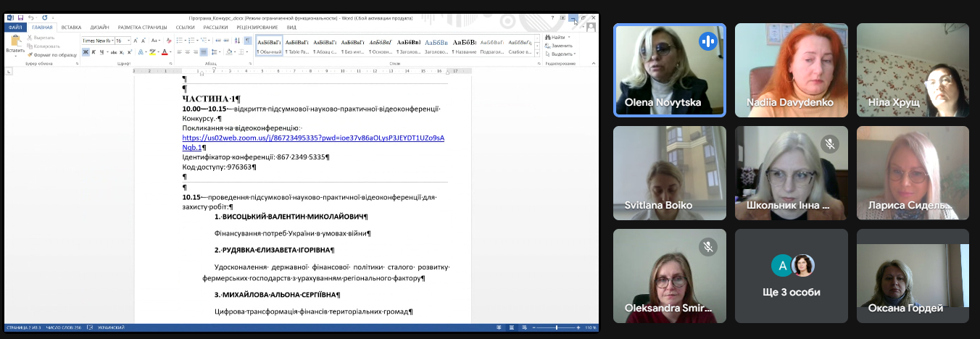Toggle strikethrough abc formatting
Screen dimensions: 980x339
tap(114, 52)
